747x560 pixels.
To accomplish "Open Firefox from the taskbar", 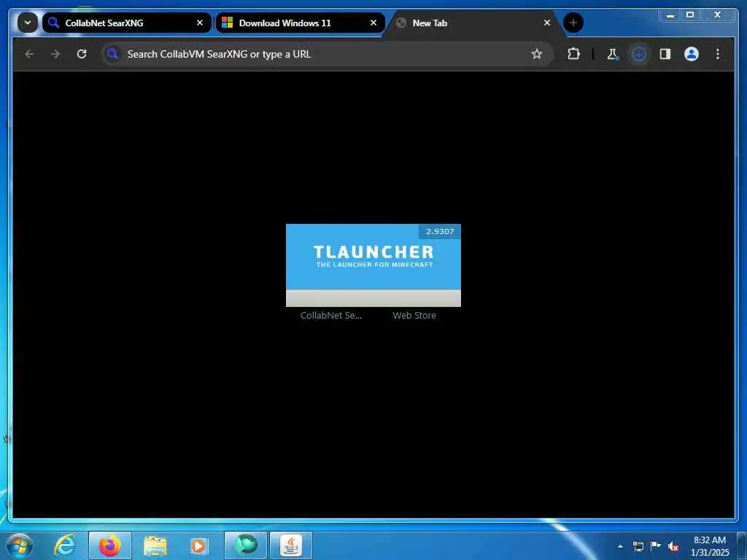I will (x=109, y=545).
